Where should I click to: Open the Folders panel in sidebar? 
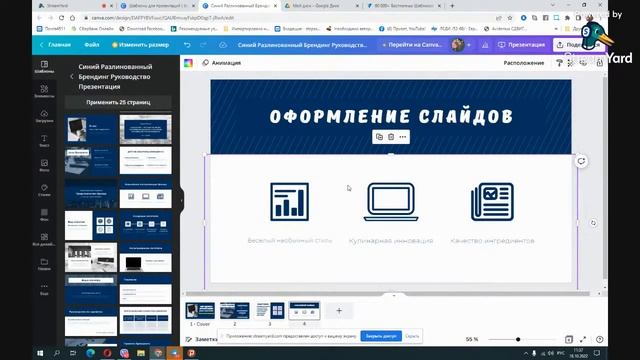44,264
